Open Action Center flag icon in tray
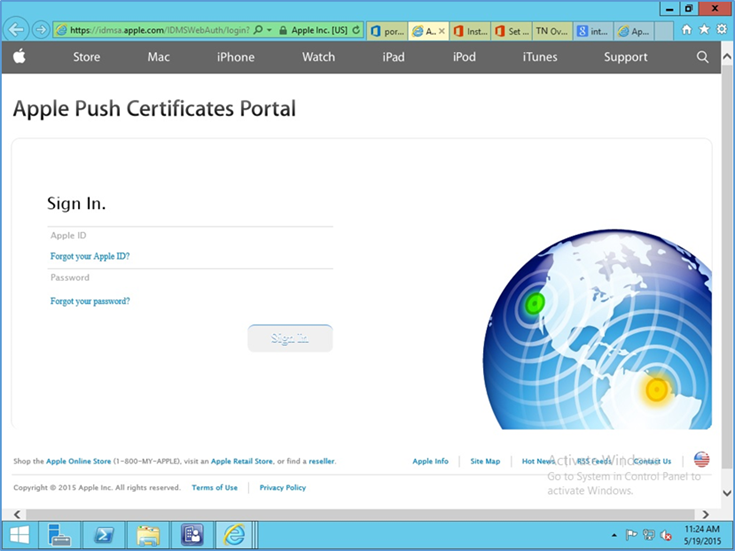This screenshot has width=735, height=551. (631, 535)
